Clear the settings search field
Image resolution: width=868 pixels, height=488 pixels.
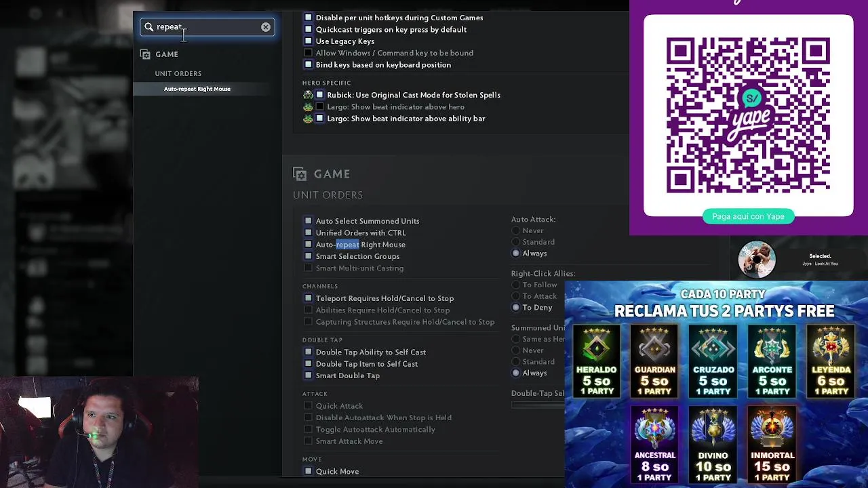pyautogui.click(x=266, y=27)
